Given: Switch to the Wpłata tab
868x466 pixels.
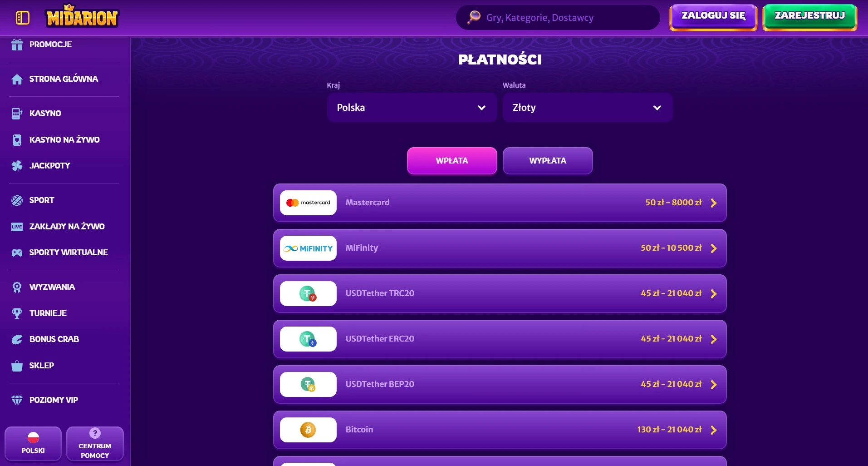Looking at the screenshot, I should tap(452, 161).
